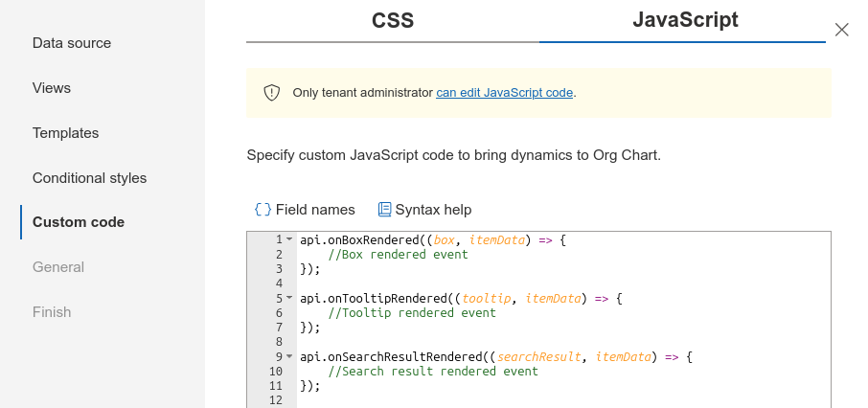This screenshot has height=408, width=868.
Task: Close the settings panel with X
Action: (x=841, y=30)
